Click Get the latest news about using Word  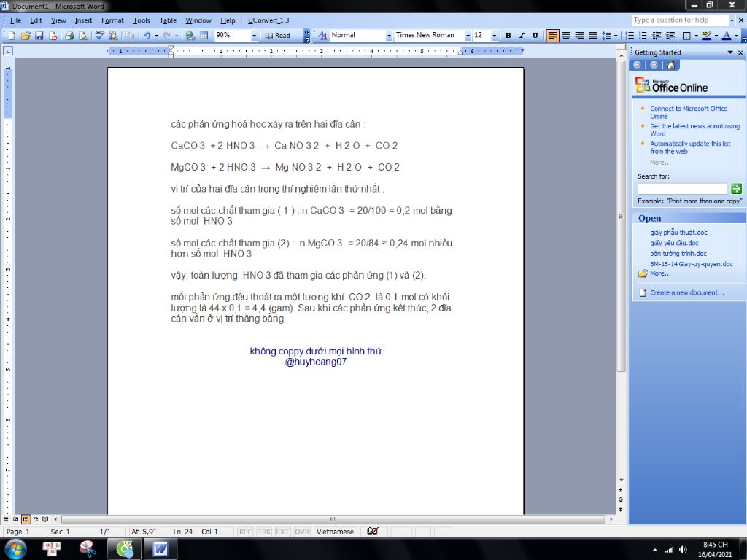click(694, 130)
